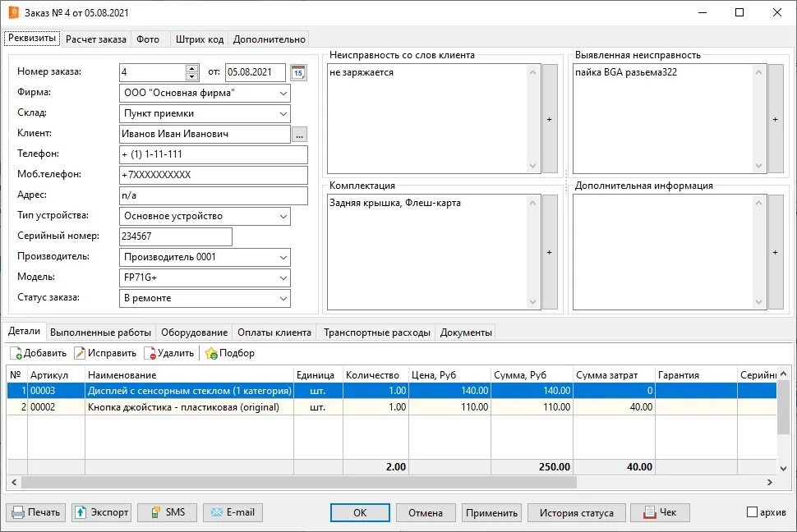Open the calendar date picker icon

click(298, 72)
